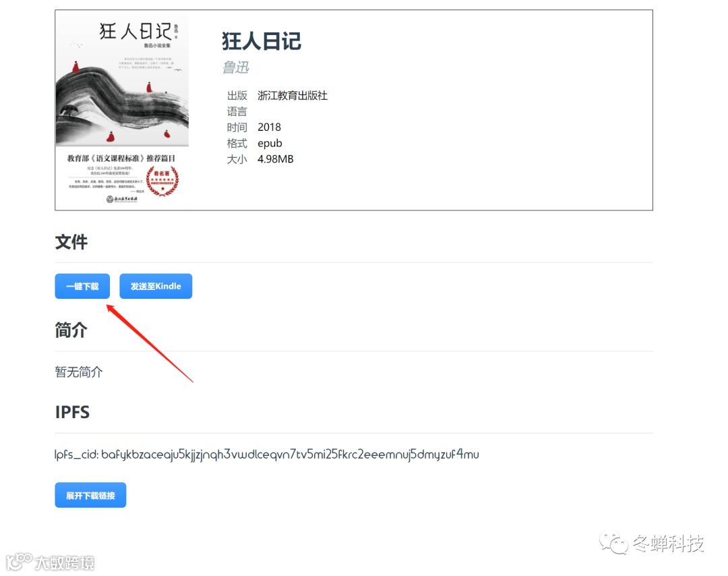Select the file size 4.98MB text

276,159
